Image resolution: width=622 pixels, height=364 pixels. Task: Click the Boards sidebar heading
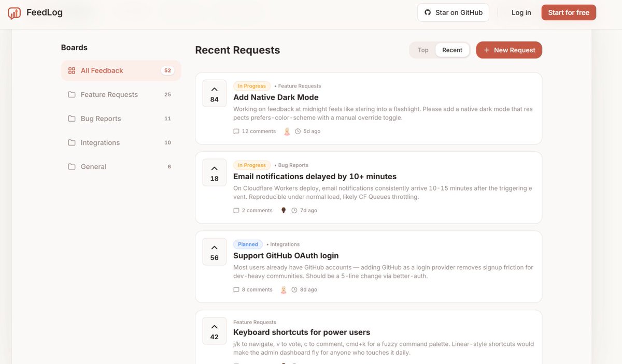[74, 48]
